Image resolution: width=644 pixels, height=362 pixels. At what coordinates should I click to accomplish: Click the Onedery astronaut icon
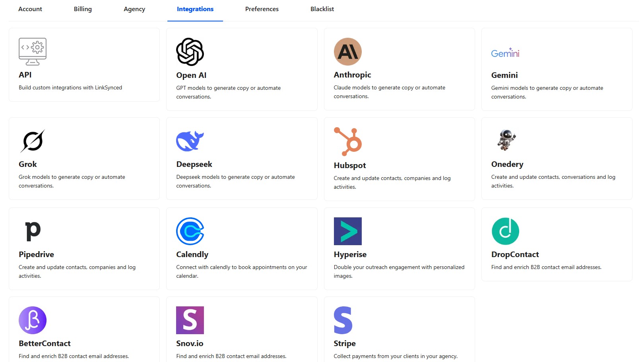pos(506,140)
